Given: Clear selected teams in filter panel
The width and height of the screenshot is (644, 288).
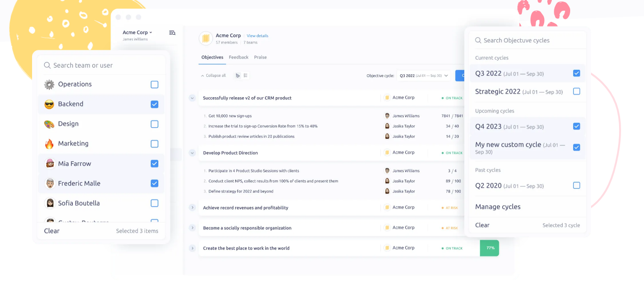Looking at the screenshot, I should (x=52, y=231).
